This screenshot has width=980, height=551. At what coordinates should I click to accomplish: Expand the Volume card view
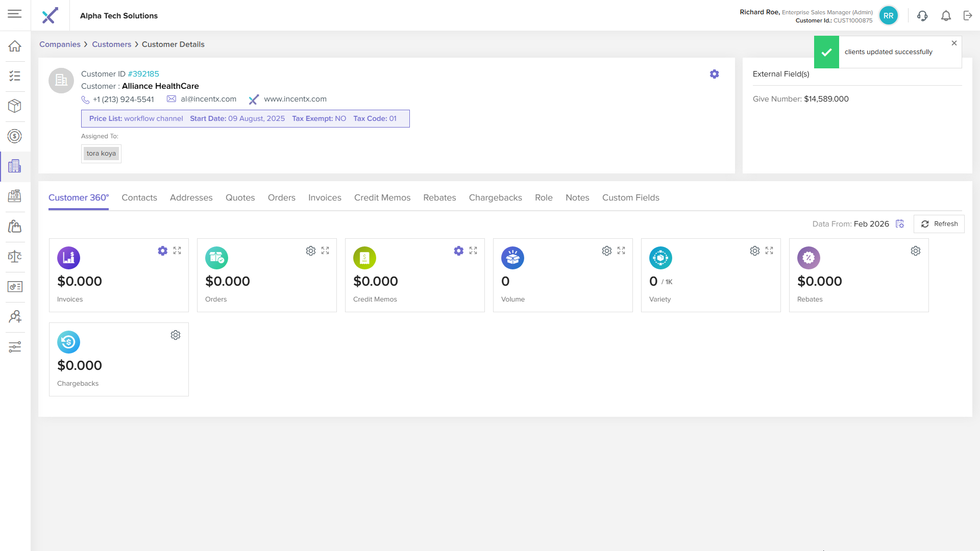(x=621, y=251)
